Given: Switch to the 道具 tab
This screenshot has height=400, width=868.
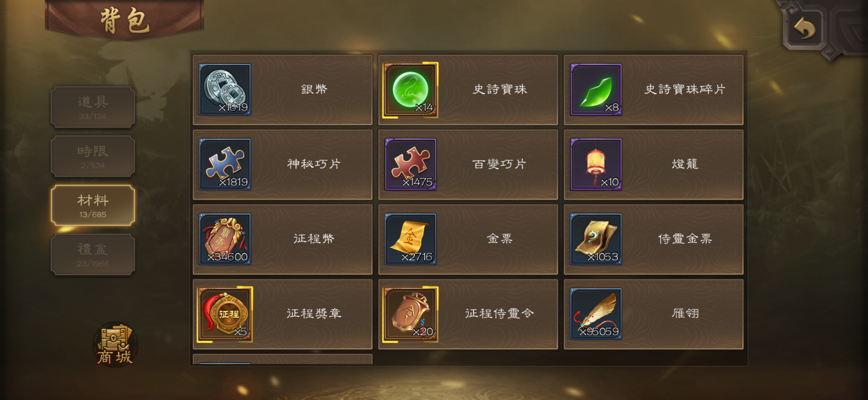Looking at the screenshot, I should coord(93,107).
